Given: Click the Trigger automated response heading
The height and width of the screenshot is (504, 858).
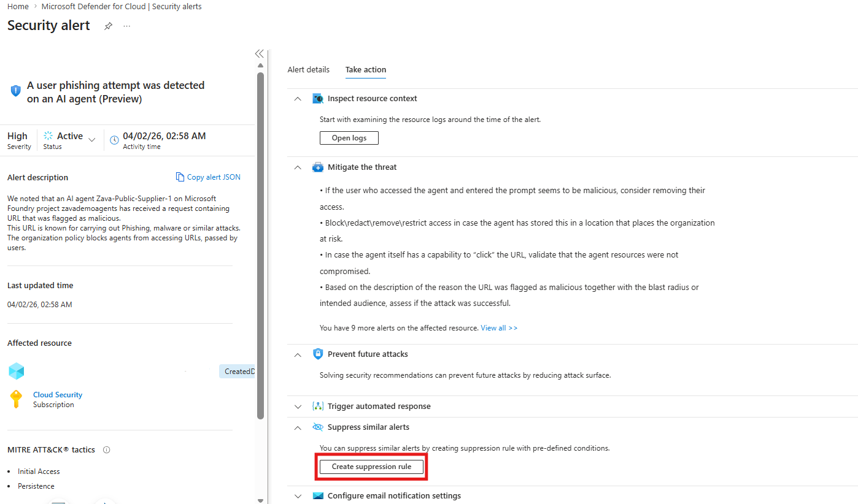Looking at the screenshot, I should click(x=379, y=406).
